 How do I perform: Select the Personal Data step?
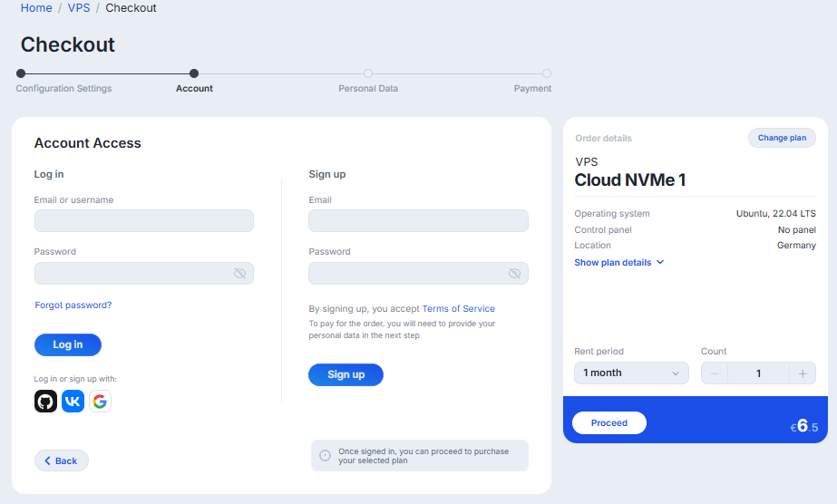pyautogui.click(x=368, y=89)
